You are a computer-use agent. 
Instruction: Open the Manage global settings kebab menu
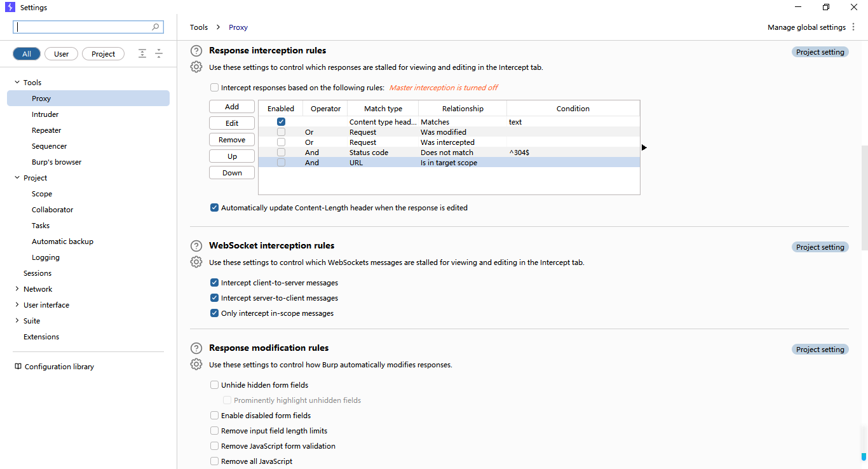[x=853, y=27]
